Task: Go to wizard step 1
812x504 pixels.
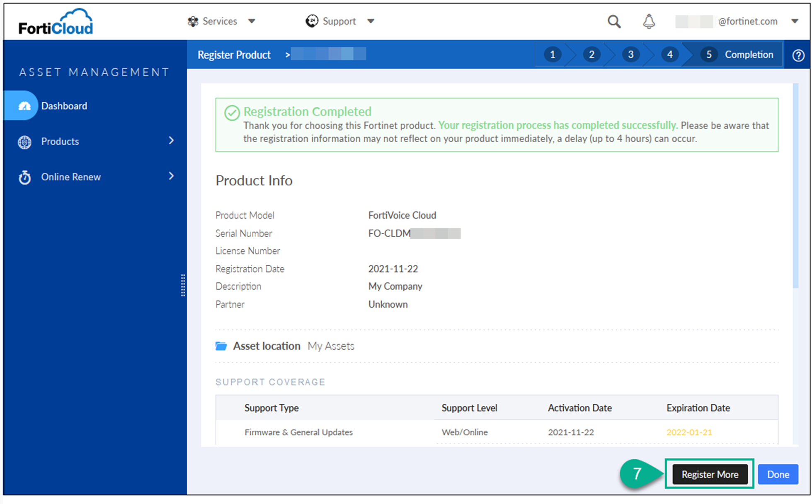Action: point(552,54)
